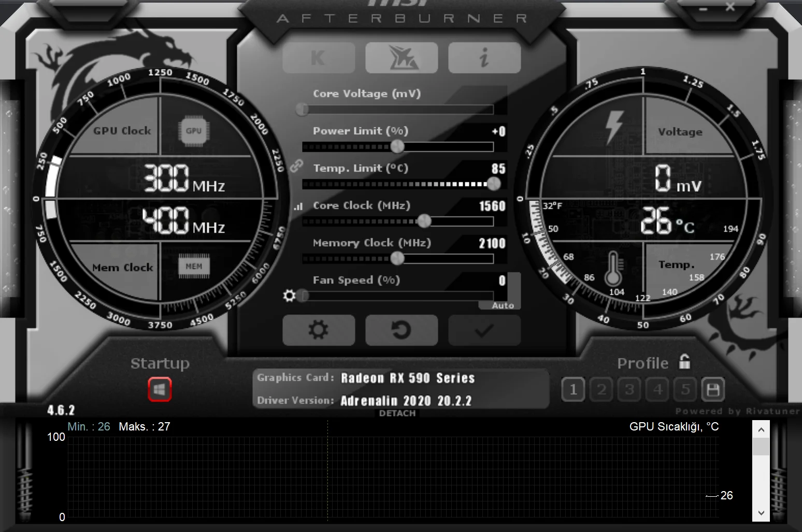Click the fan speed gear icon
802x532 pixels.
[289, 295]
